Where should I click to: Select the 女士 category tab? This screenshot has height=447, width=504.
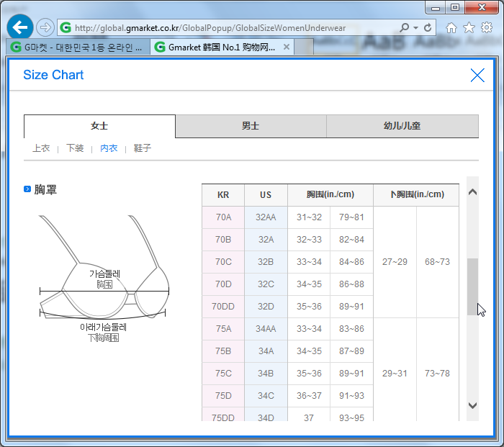coord(99,126)
